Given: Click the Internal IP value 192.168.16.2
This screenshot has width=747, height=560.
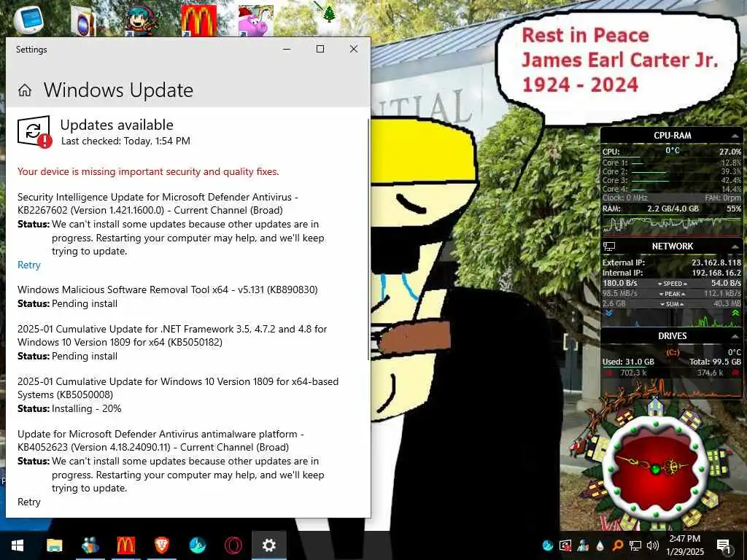Looking at the screenshot, I should coord(716,273).
